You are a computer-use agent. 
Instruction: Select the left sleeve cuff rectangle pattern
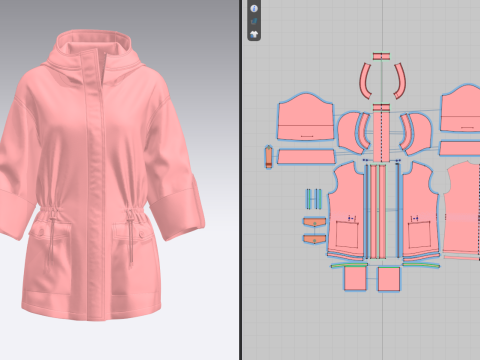pos(306,157)
